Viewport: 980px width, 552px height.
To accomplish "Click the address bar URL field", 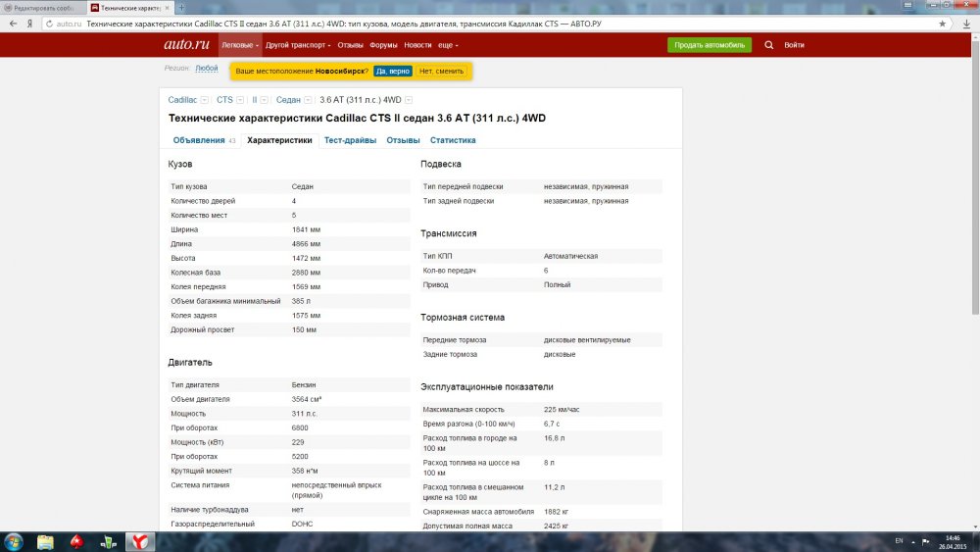I will pyautogui.click(x=490, y=22).
